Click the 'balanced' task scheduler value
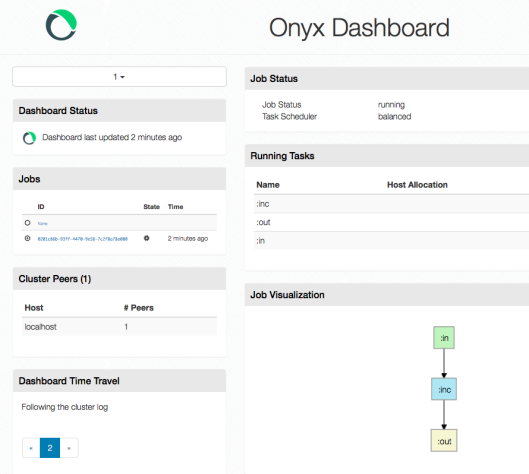This screenshot has width=529, height=474. click(x=395, y=116)
